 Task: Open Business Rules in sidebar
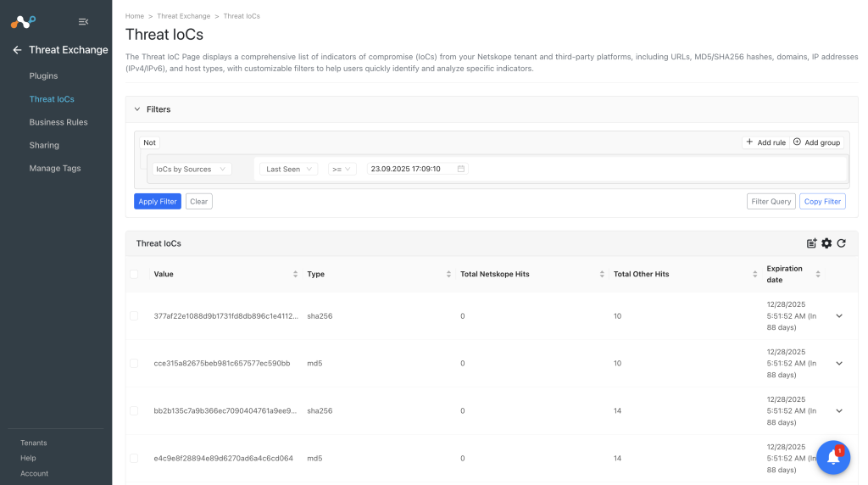tap(58, 122)
